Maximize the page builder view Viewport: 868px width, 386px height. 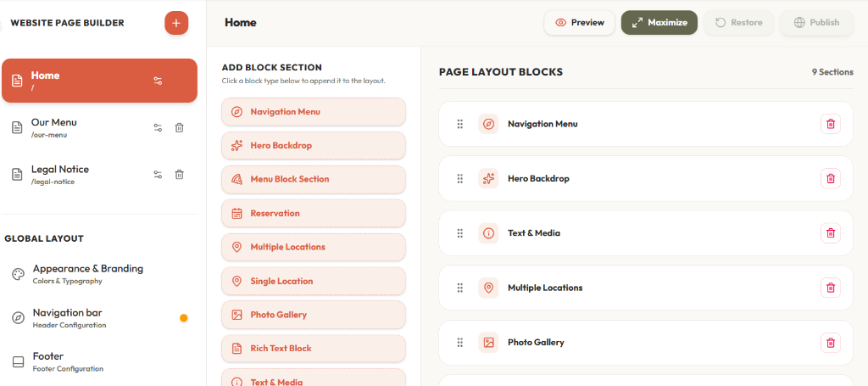[x=659, y=23]
